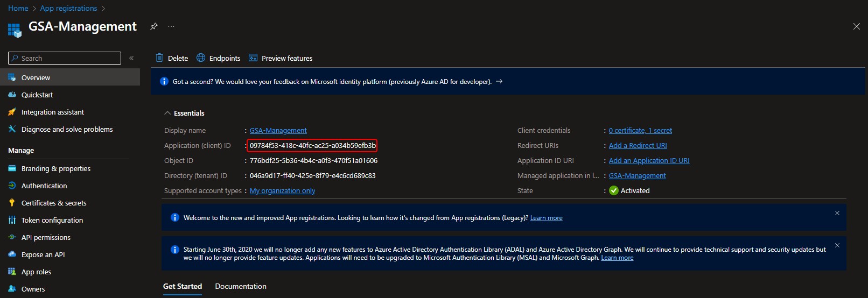Collapse the sidebar with double chevron
The image size is (868, 298).
[x=131, y=58]
